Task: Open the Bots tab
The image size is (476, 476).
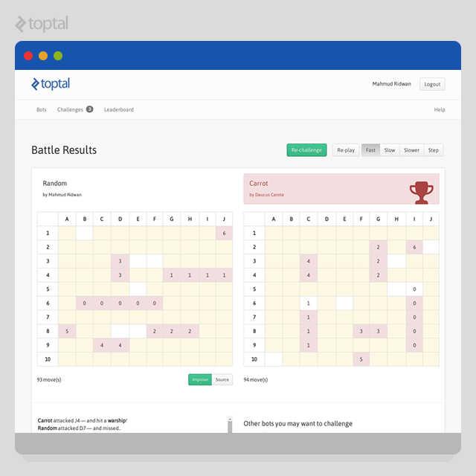Action: pyautogui.click(x=42, y=109)
